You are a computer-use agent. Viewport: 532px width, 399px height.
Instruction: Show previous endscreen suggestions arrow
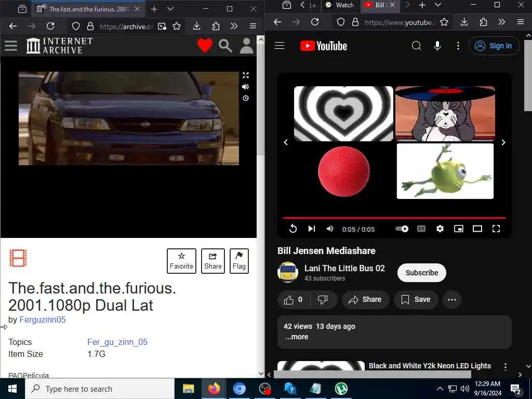286,142
